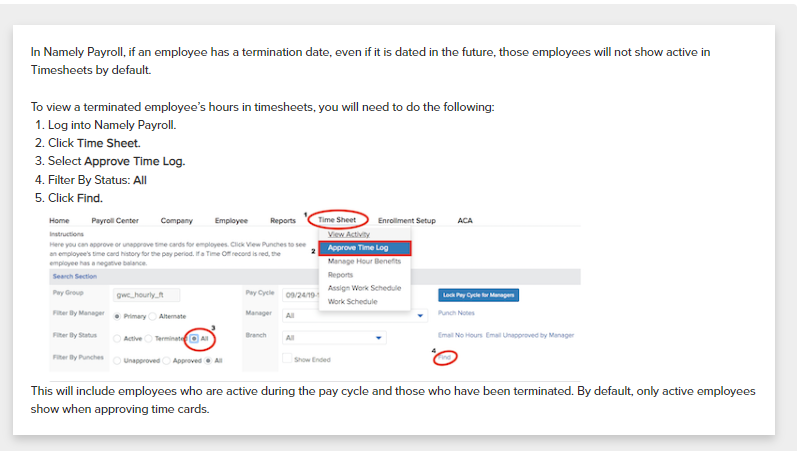Open the Pay Cycle date field
This screenshot has height=451, width=802.
[300, 295]
